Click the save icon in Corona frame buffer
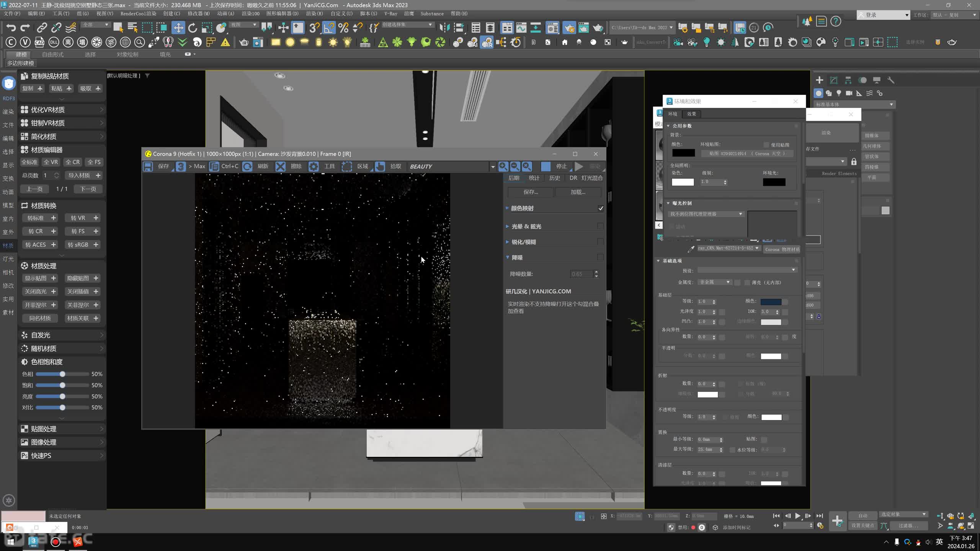Viewport: 980px width, 551px height. (x=148, y=166)
